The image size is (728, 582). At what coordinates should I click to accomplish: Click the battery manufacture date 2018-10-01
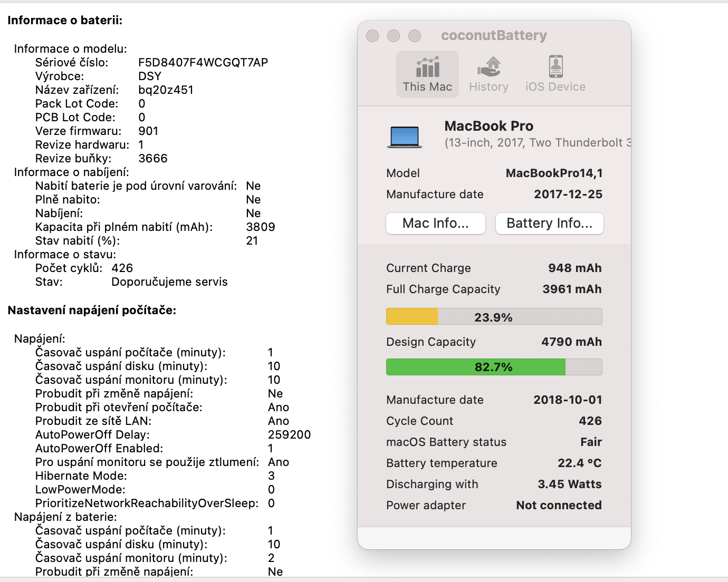pyautogui.click(x=568, y=400)
